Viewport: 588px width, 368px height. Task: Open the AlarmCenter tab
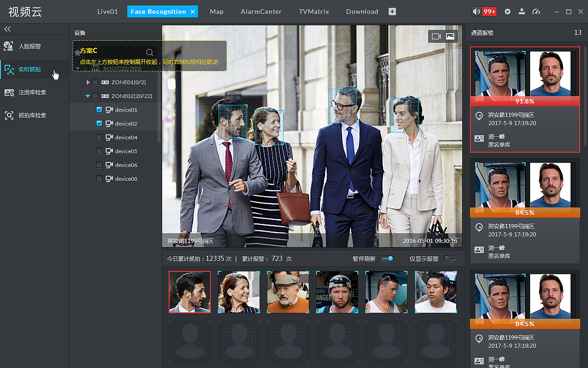261,11
